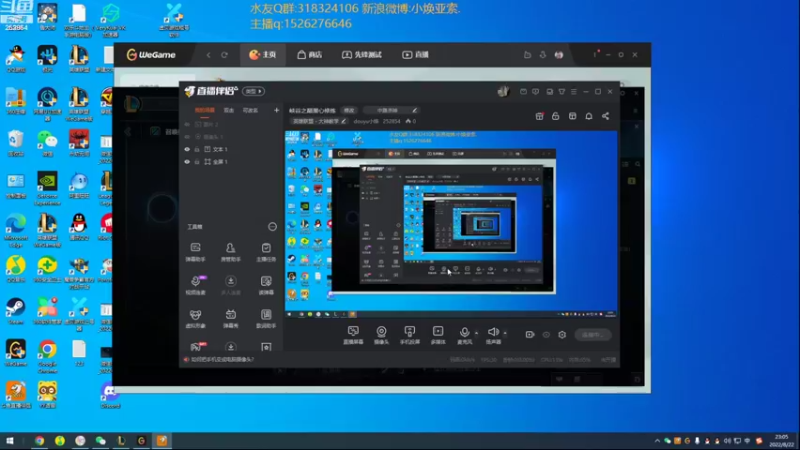The image size is (800, 450).
Task: Click the 麦克风 microphone icon
Action: point(464,333)
